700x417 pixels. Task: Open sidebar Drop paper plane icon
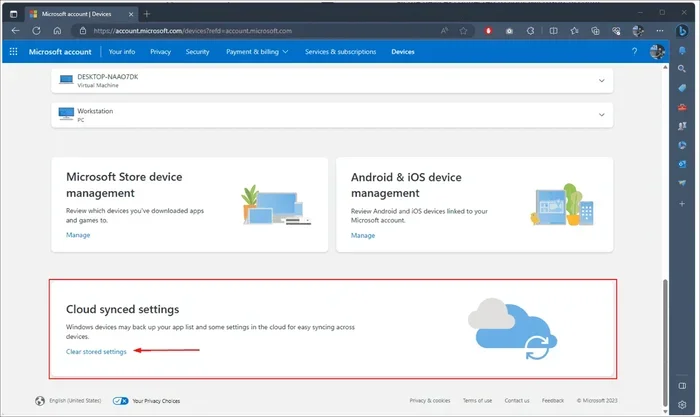tap(682, 183)
